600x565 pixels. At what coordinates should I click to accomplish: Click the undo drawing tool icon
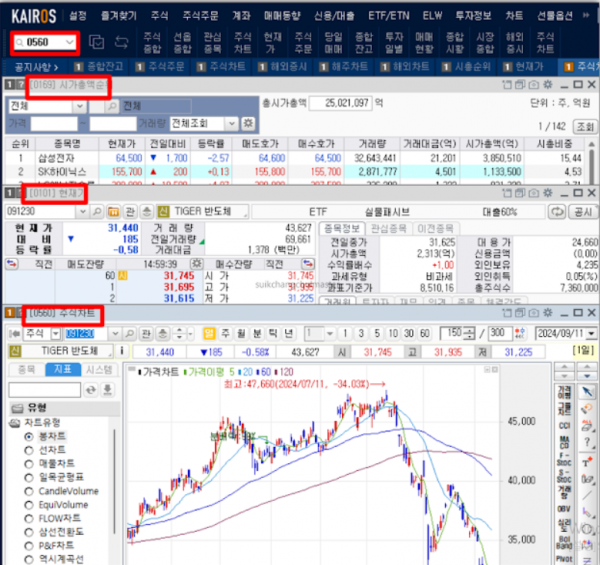[x=587, y=408]
